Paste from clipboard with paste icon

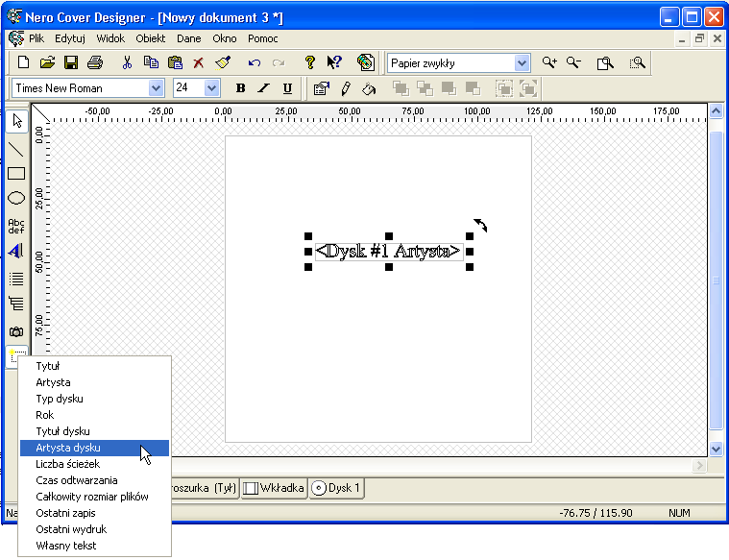(x=175, y=62)
